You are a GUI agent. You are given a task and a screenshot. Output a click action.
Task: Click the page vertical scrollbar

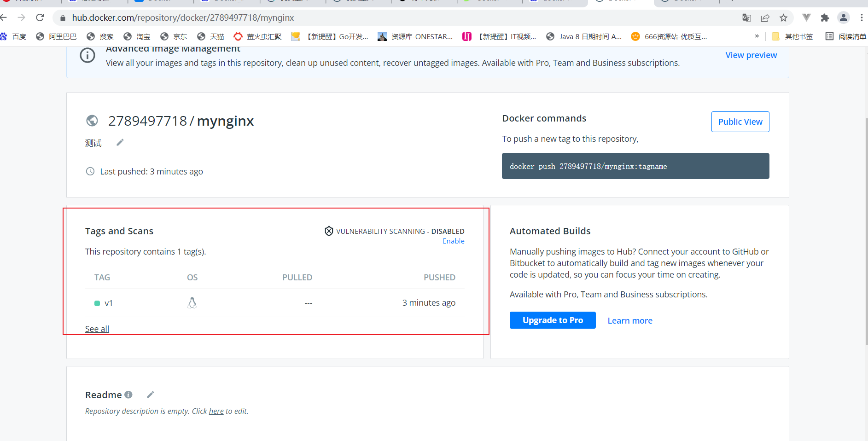tap(865, 230)
